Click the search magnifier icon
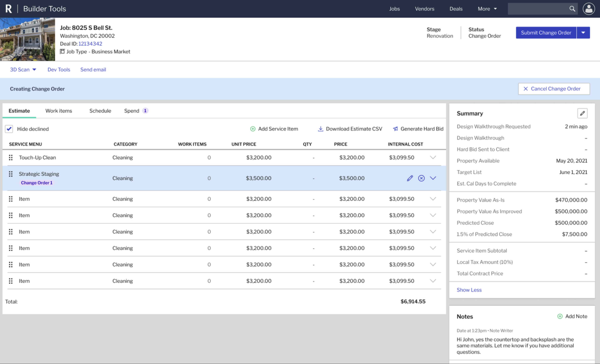 (572, 9)
